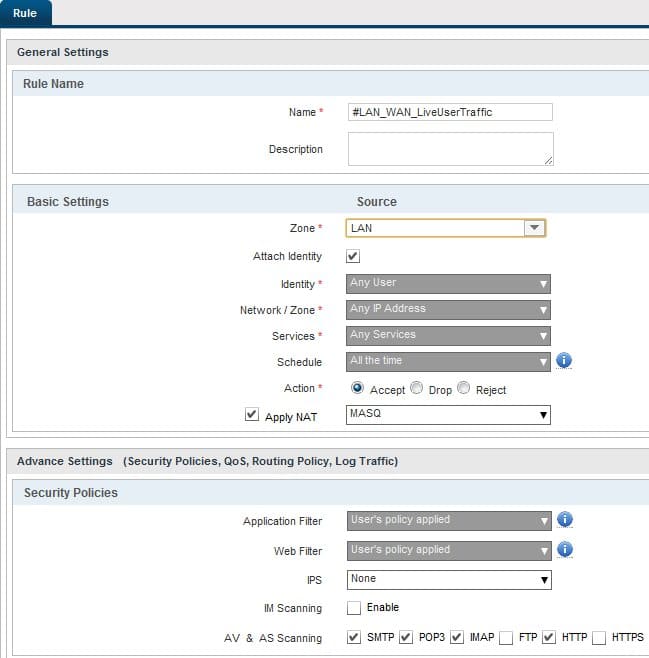Expand the Identity dropdown showing Any User
649x658 pixels.
tap(449, 283)
